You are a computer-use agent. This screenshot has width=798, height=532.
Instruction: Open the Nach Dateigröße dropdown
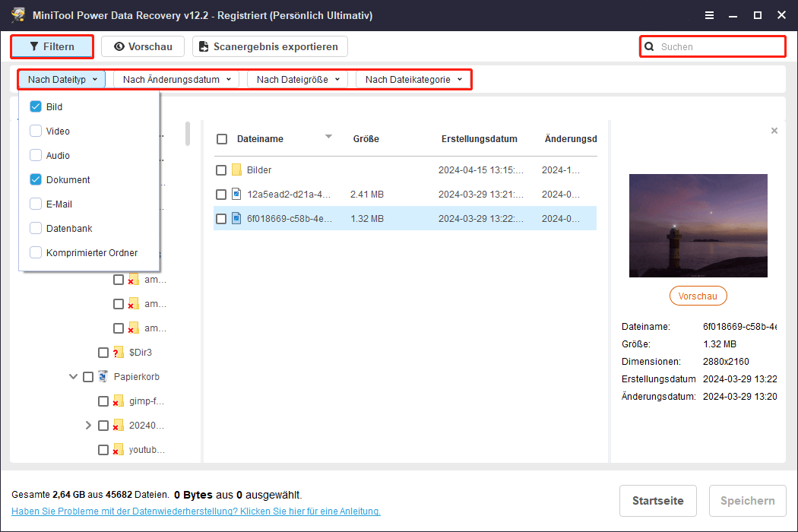pos(298,79)
